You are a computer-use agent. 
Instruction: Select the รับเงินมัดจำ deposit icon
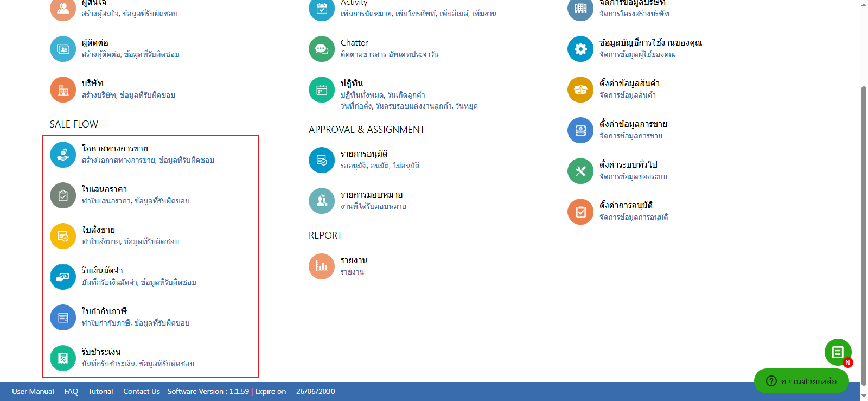63,277
